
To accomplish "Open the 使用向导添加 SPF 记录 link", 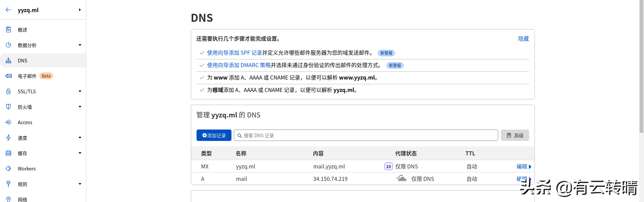I will [234, 53].
